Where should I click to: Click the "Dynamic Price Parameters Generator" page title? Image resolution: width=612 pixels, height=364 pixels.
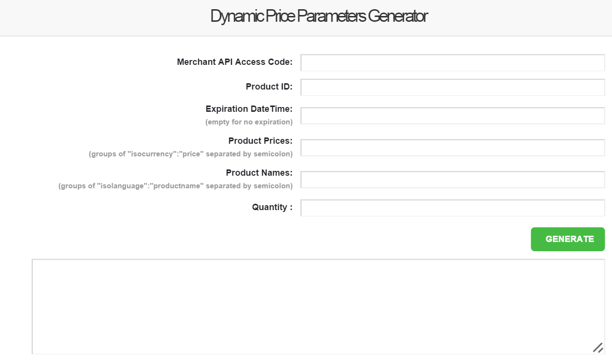319,16
